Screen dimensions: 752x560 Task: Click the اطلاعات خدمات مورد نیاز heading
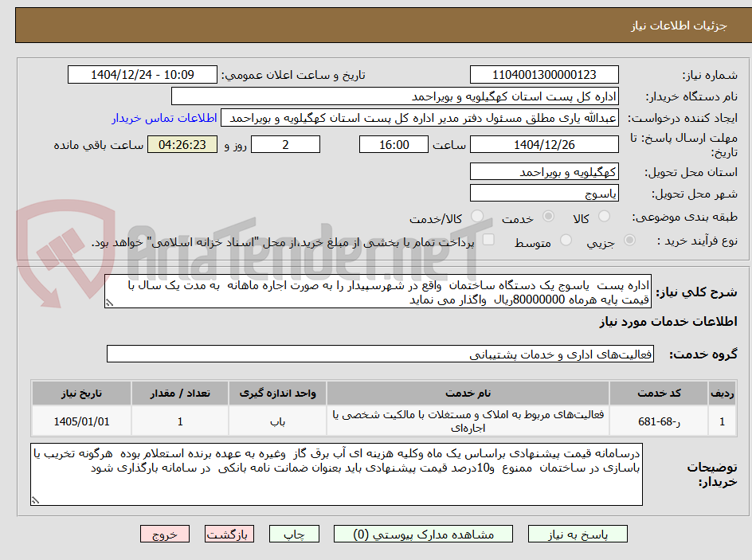point(668,322)
